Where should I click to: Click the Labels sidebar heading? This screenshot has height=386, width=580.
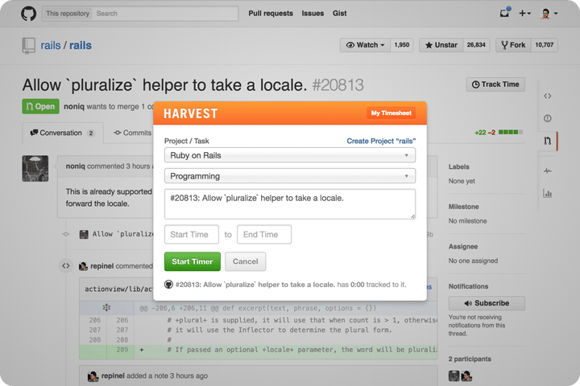coord(459,167)
